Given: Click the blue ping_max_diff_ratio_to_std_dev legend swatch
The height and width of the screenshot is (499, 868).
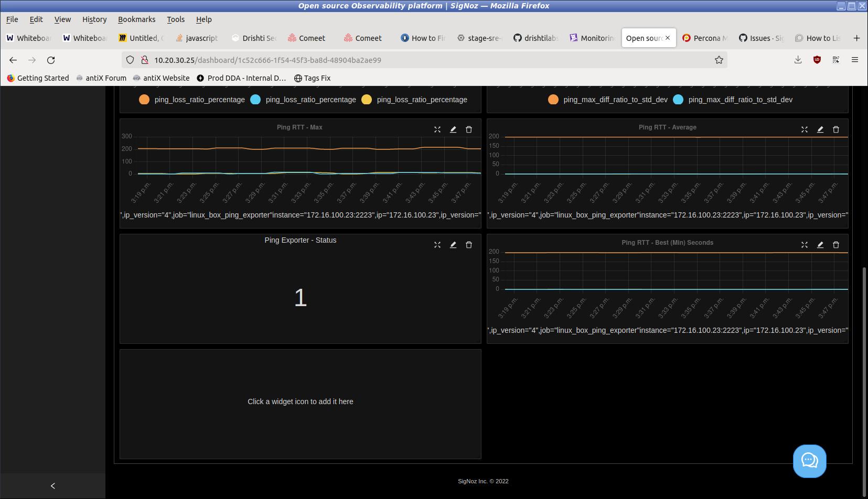Looking at the screenshot, I should tap(678, 100).
